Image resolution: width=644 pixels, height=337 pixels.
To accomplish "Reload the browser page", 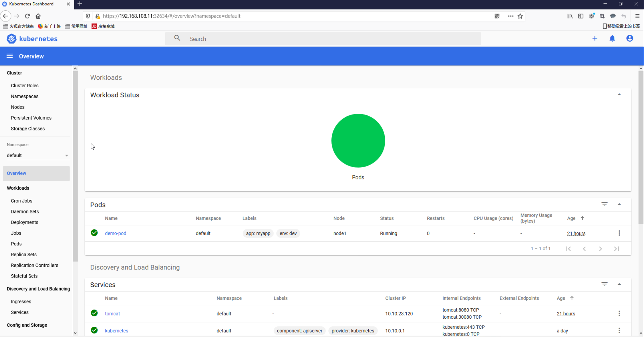I will coord(28,16).
